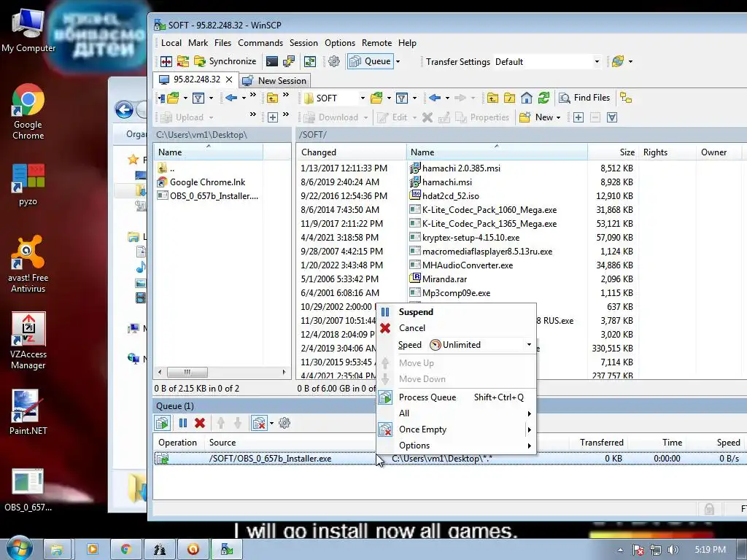The width and height of the screenshot is (747, 560).
Task: Sort remote files by Name column
Action: click(x=497, y=152)
